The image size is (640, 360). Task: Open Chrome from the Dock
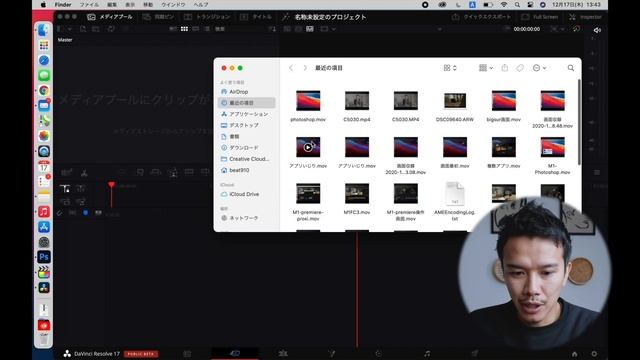44,91
